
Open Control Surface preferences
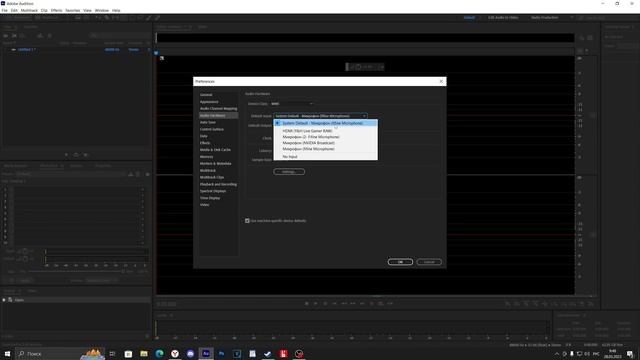click(211, 129)
